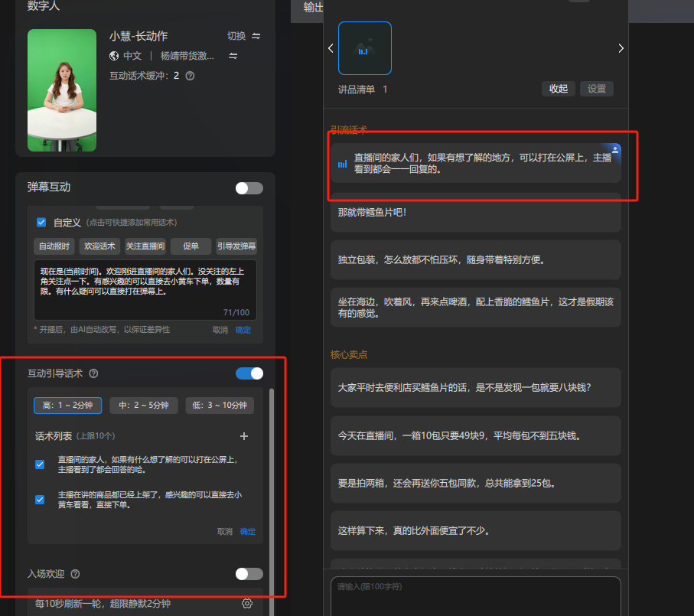Screen dimensions: 694x616
Task: Collapse the product list with 收起
Action: pos(559,89)
